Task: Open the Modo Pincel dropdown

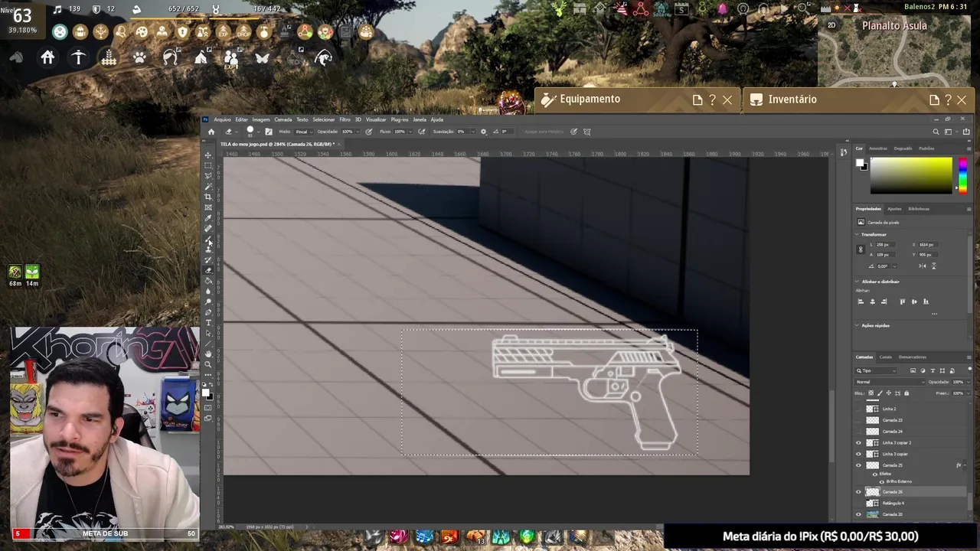Action: (x=303, y=132)
